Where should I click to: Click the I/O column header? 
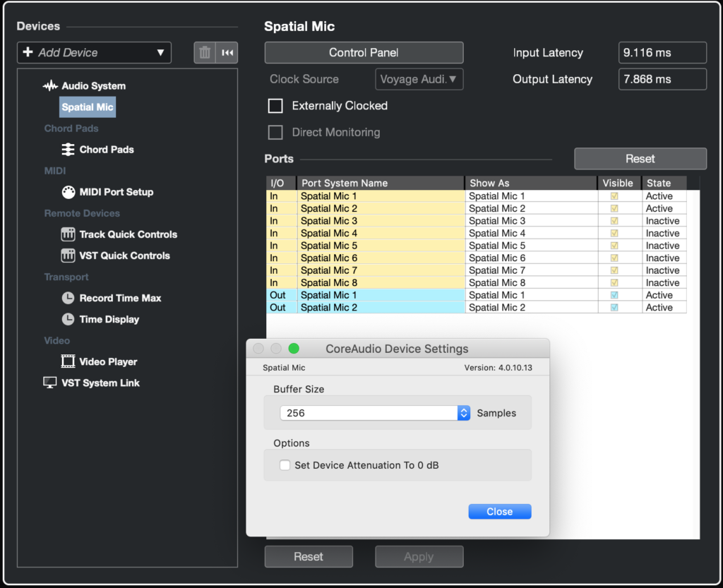pyautogui.click(x=281, y=183)
